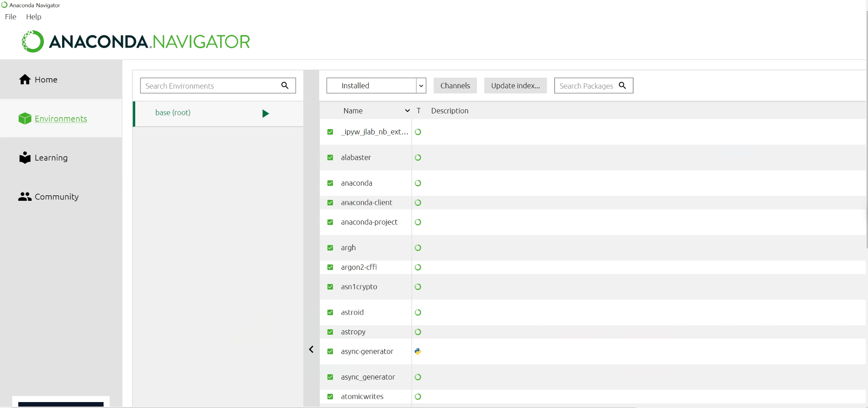Toggle the async_generator checkbox
868x408 pixels.
pos(330,377)
